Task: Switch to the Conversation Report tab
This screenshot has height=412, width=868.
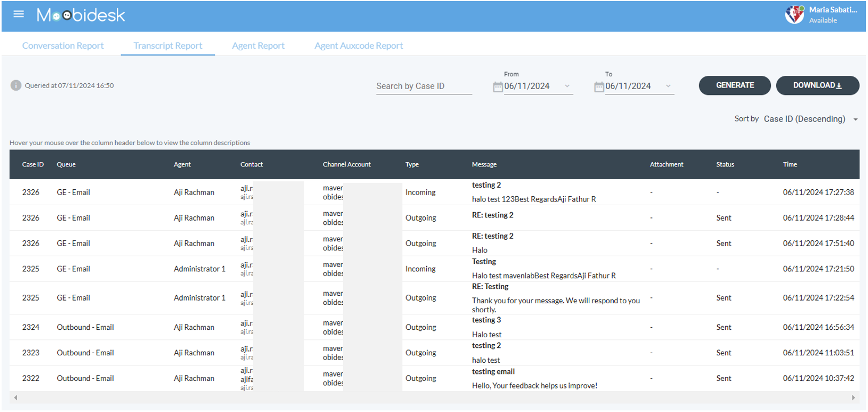Action: coord(63,46)
